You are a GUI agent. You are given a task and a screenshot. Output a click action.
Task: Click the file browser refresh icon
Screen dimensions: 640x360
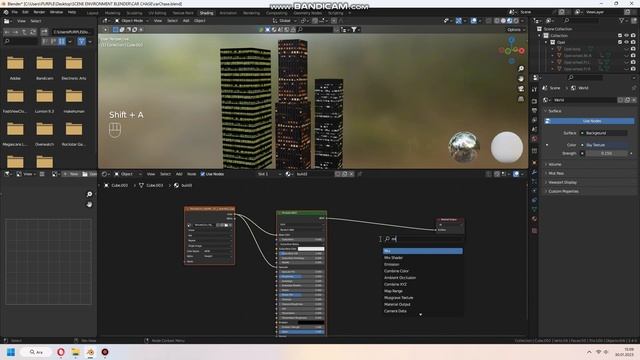pyautogui.click(x=34, y=32)
